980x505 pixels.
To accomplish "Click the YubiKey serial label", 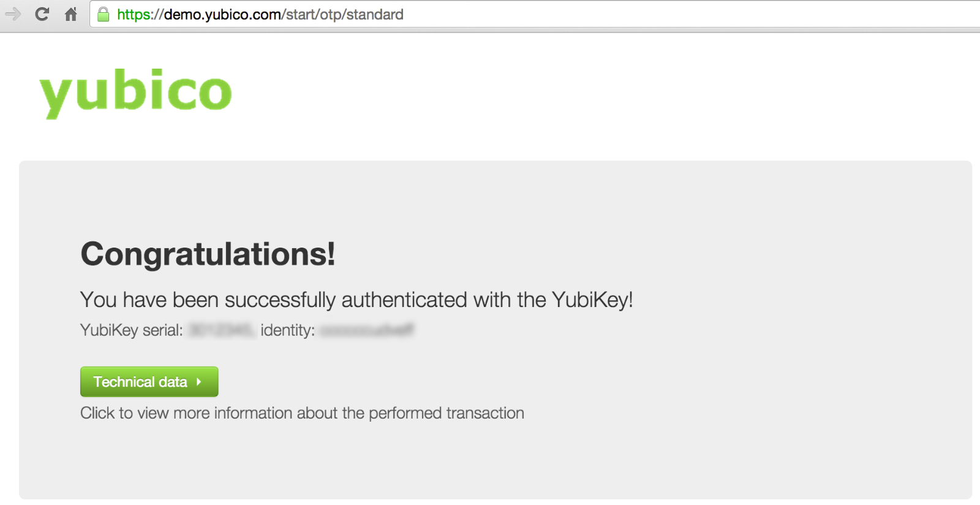I will 131,330.
